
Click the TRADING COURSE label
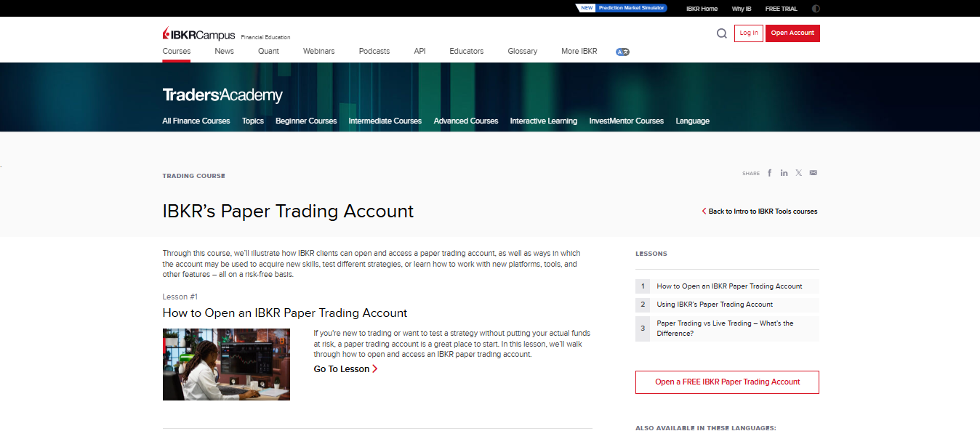click(194, 176)
